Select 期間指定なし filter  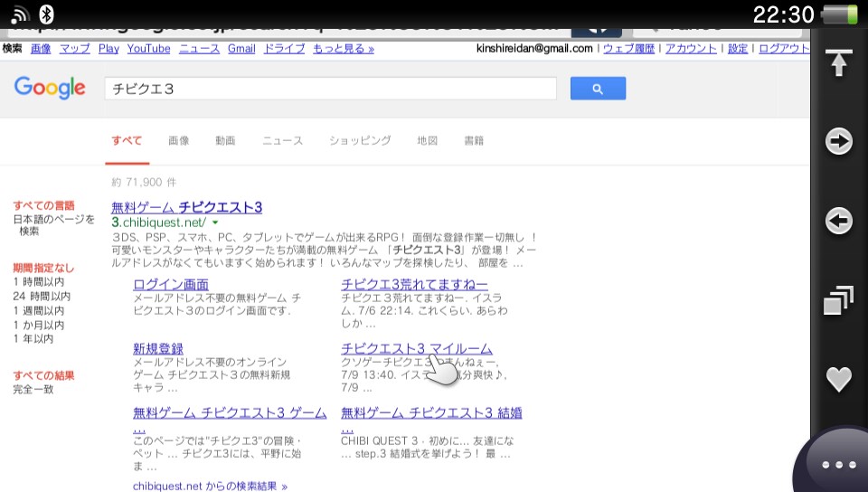pyautogui.click(x=43, y=269)
